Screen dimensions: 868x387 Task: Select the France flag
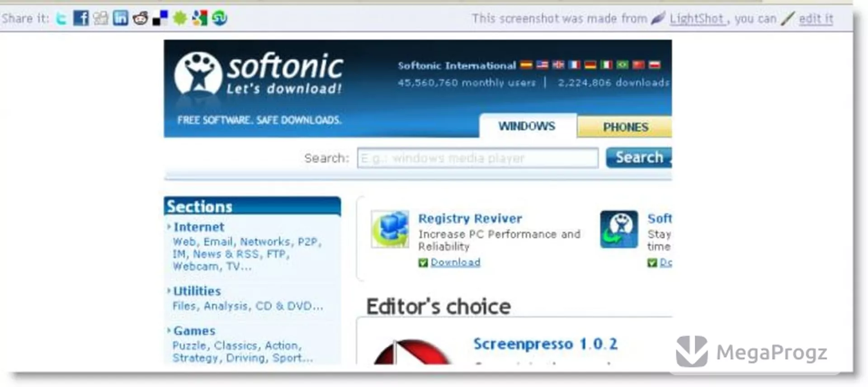[x=574, y=65]
